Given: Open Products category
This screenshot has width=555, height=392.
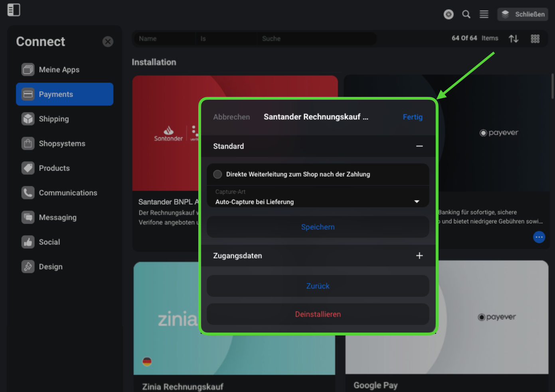Looking at the screenshot, I should (x=65, y=168).
